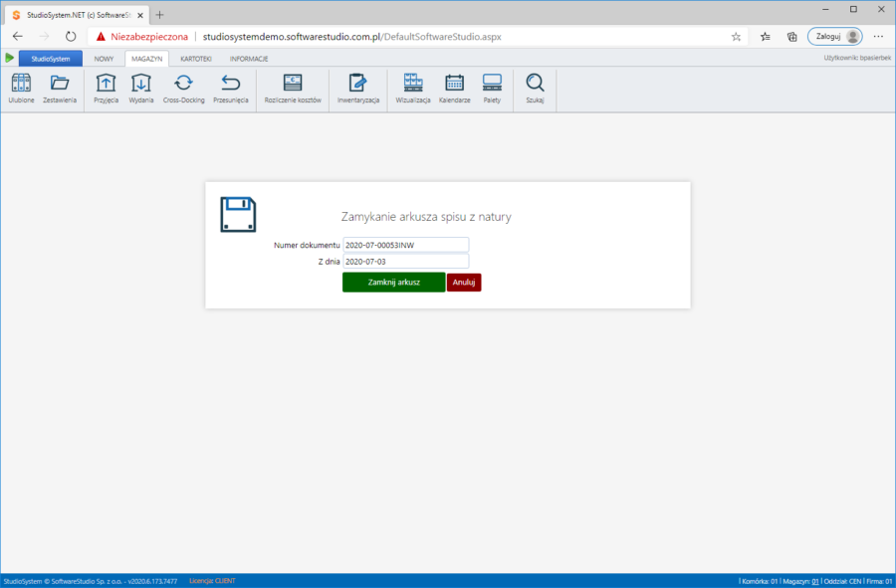Image resolution: width=896 pixels, height=588 pixels.
Task: Click the red Anuluj button
Action: [x=464, y=282]
